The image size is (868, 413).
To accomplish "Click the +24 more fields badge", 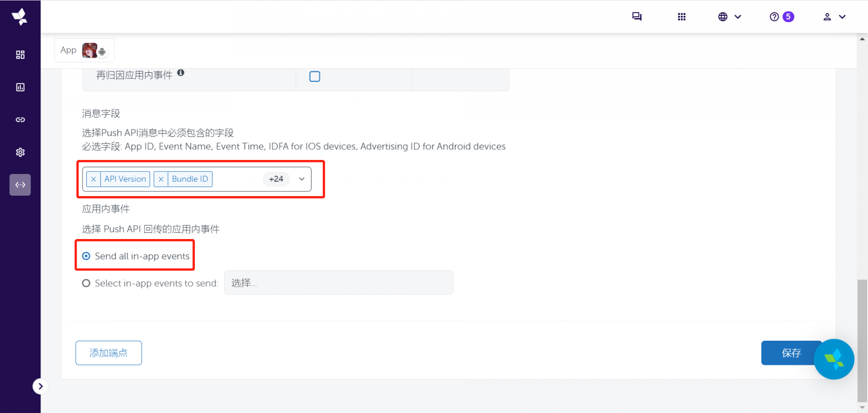I will point(276,179).
